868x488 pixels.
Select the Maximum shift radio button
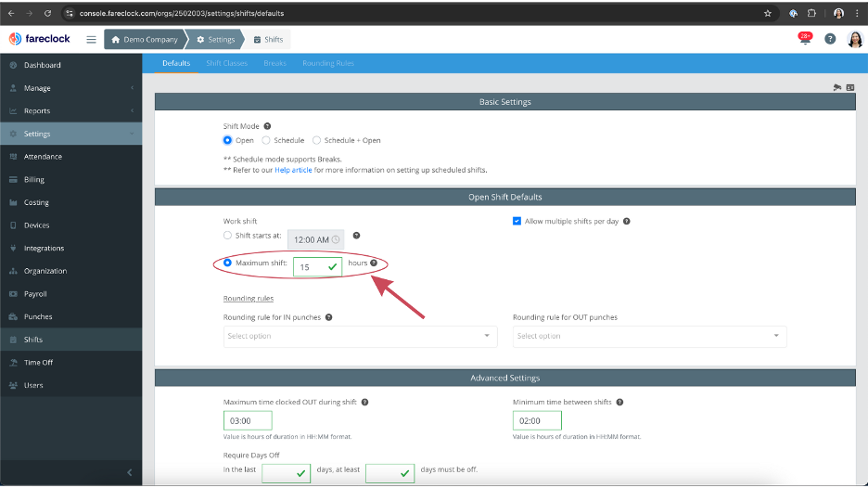(x=227, y=263)
